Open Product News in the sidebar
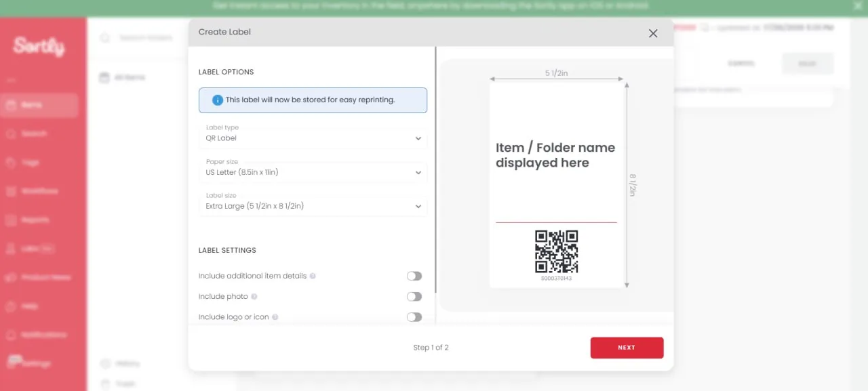Screen dimensions: 868x391 39,277
